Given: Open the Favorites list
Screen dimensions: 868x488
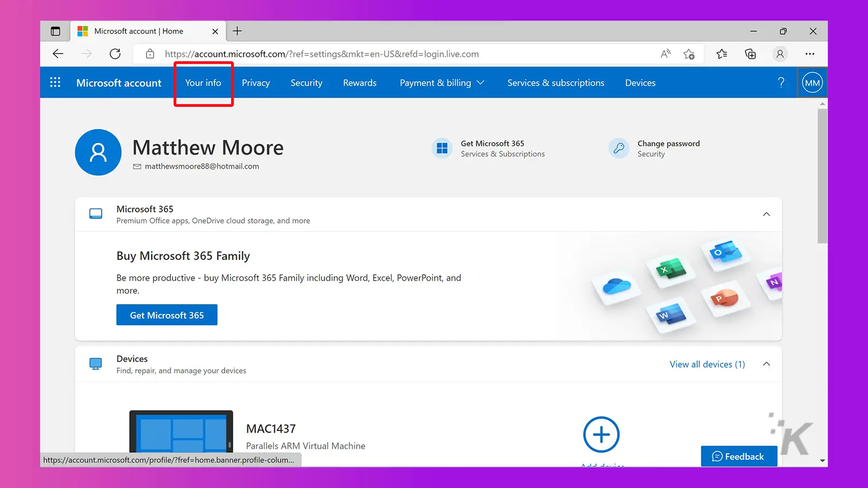Looking at the screenshot, I should (x=722, y=54).
